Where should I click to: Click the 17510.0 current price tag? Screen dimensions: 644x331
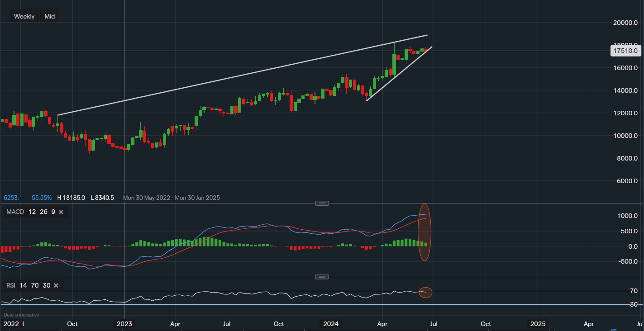(626, 51)
